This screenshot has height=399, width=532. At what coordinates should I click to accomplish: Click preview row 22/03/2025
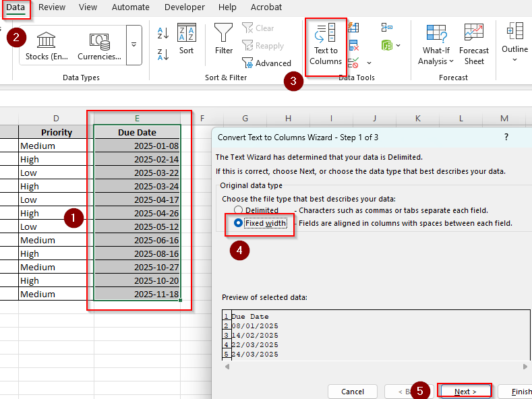click(x=255, y=344)
